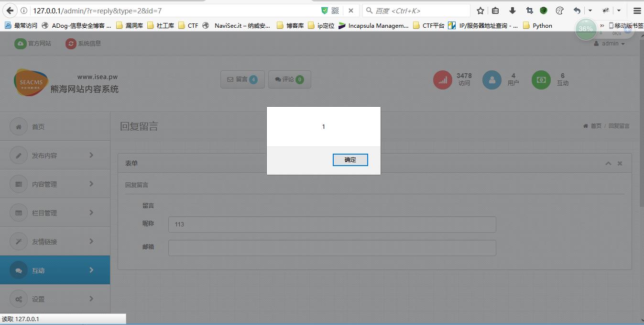Viewport: 644px width, 325px height.
Task: Click the SEACMS logo
Action: point(31,82)
